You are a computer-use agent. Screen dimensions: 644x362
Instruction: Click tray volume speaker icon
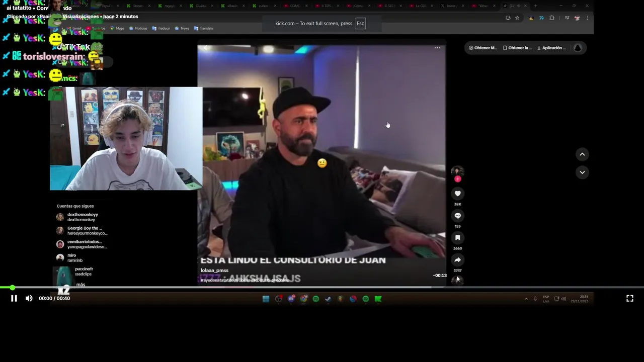[563, 299]
